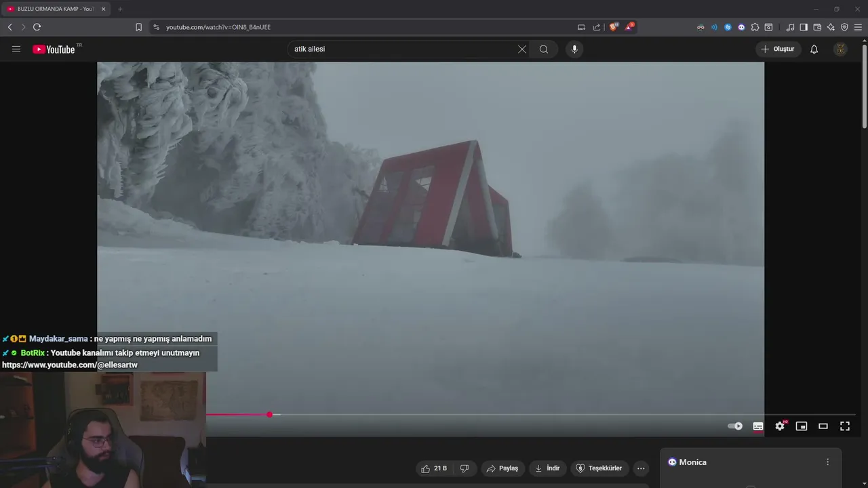Click the Oluştur create button
The height and width of the screenshot is (488, 868).
[x=778, y=49]
